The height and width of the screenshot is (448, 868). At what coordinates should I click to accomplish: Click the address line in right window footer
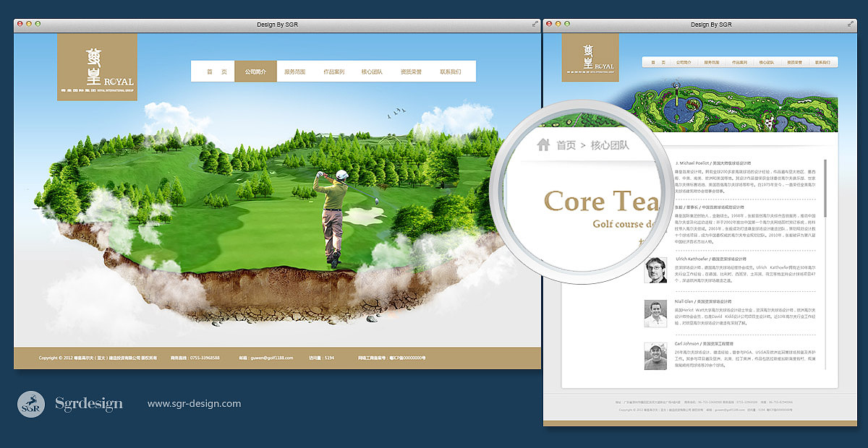(704, 402)
